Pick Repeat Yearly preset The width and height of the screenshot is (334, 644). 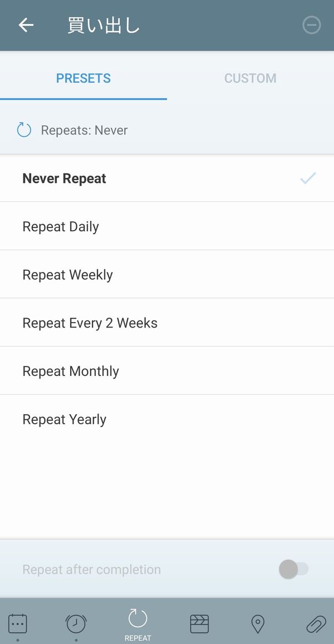pyautogui.click(x=167, y=419)
